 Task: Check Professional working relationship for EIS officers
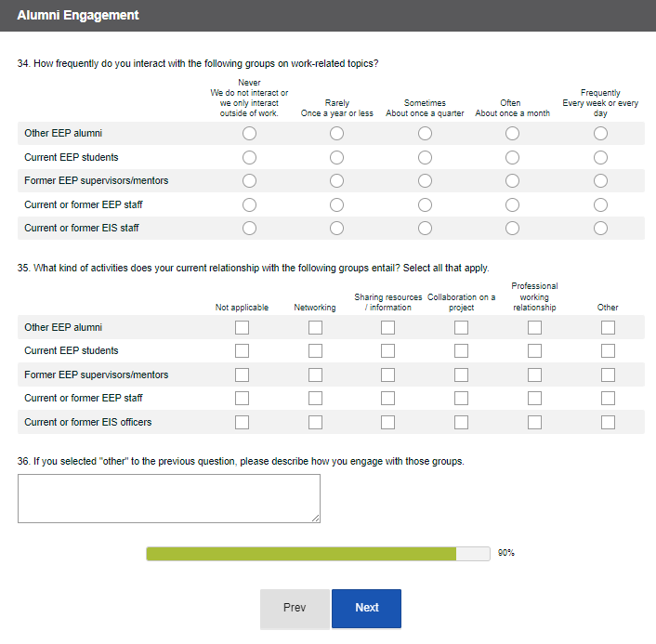534,422
